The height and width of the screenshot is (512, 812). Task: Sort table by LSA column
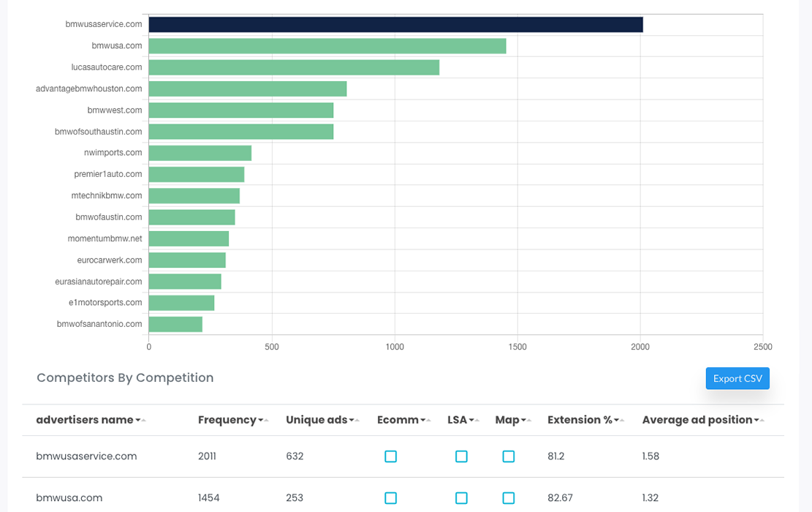(463, 420)
